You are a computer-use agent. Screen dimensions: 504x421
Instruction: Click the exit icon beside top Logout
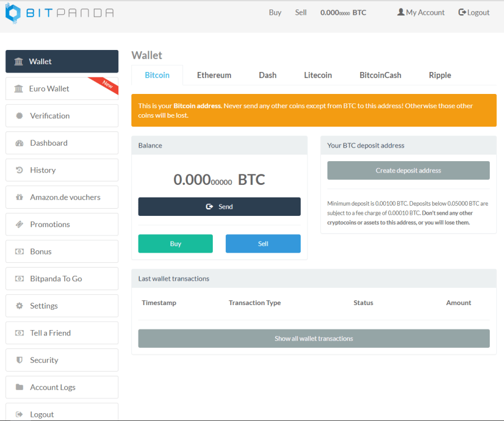(462, 12)
